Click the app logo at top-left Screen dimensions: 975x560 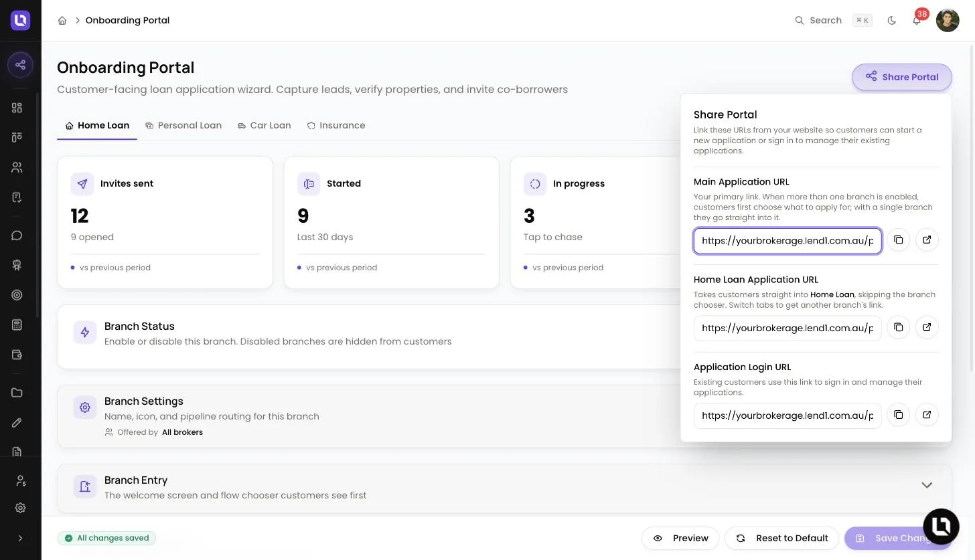point(20,20)
